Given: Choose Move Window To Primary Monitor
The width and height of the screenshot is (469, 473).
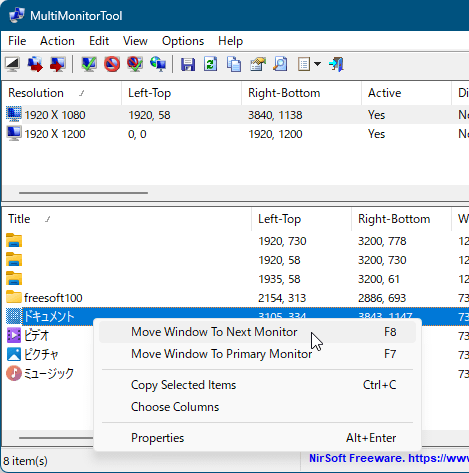Looking at the screenshot, I should click(257, 354).
